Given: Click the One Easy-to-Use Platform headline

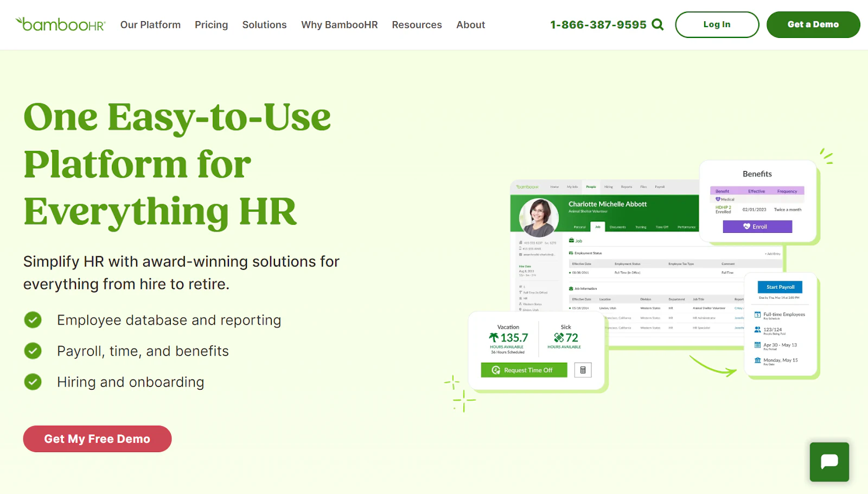Looking at the screenshot, I should (177, 164).
